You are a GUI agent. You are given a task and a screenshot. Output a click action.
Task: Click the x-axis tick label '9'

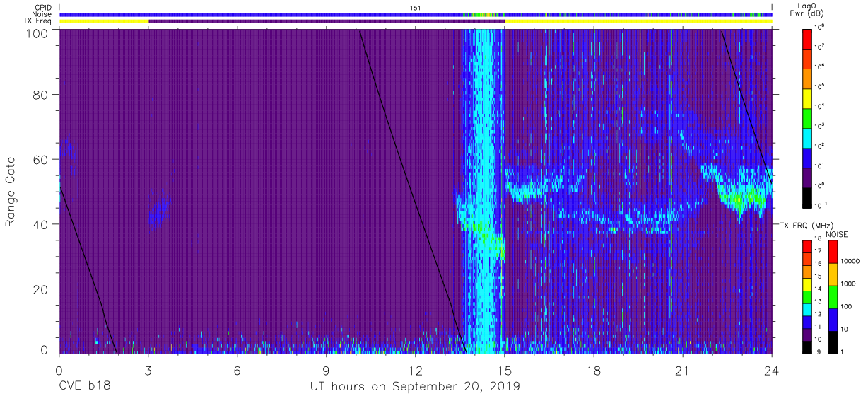[x=326, y=370]
